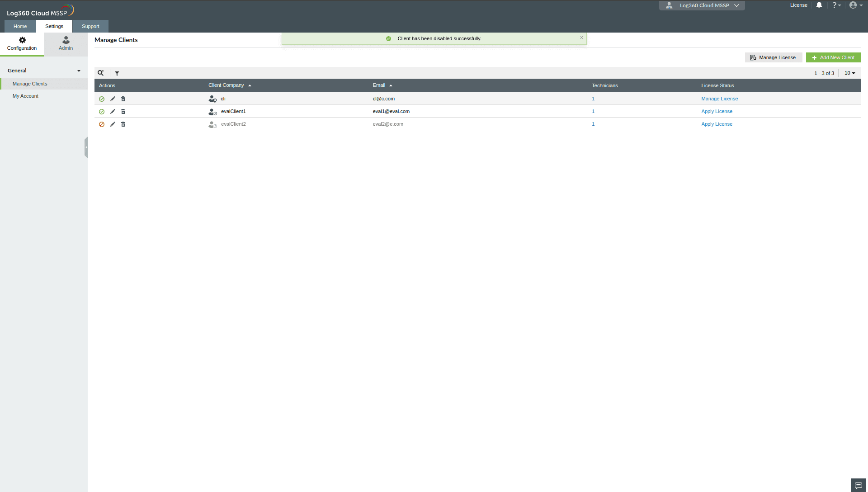The width and height of the screenshot is (868, 492).
Task: Open the Settings tab
Action: 54,26
